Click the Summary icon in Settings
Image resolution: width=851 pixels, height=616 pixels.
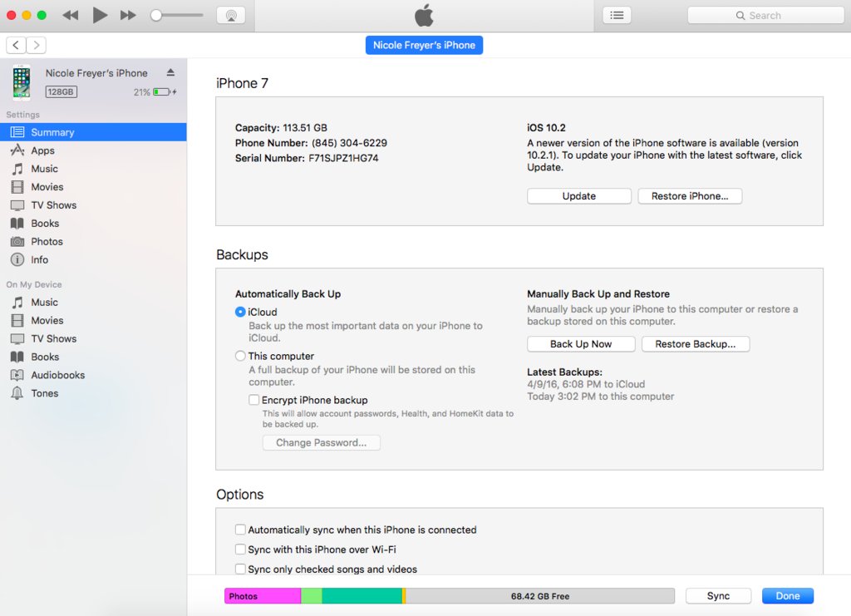[x=17, y=132]
